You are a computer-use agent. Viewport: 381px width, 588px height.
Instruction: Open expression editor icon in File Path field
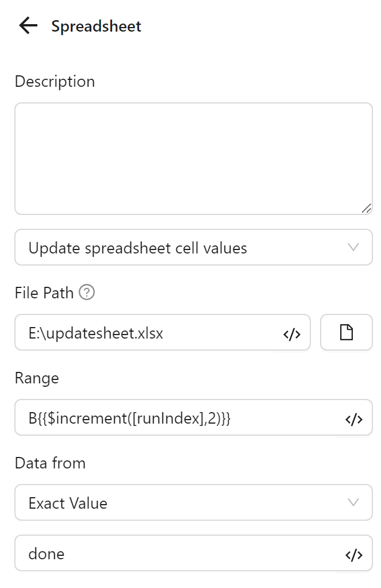292,334
